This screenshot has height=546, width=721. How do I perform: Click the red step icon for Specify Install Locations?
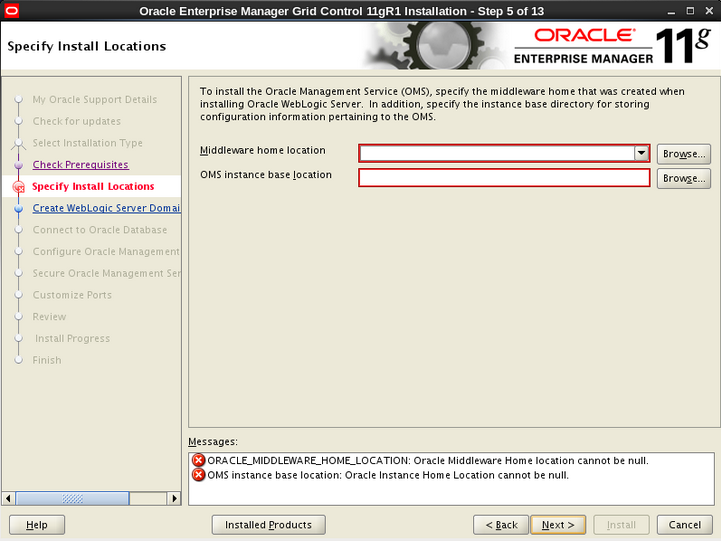[18, 187]
